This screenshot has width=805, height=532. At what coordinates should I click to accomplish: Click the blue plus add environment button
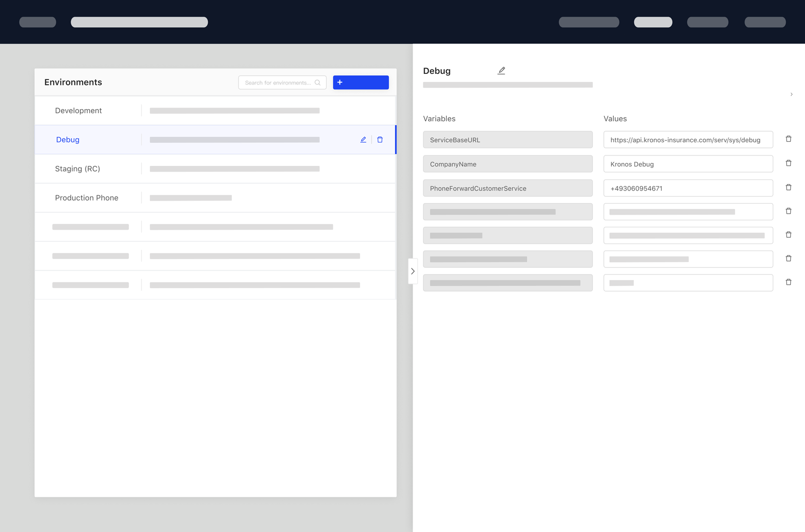(361, 82)
